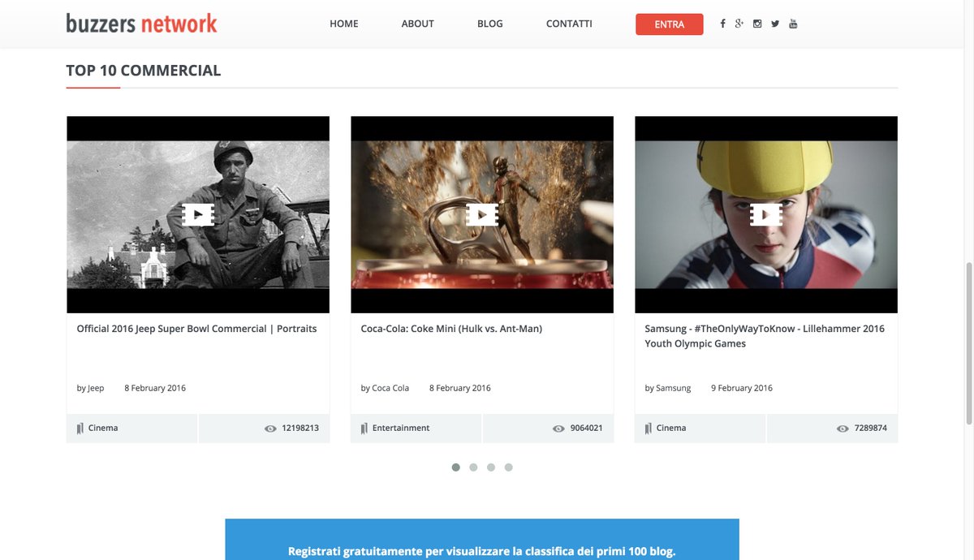The image size is (974, 560).
Task: Open the Facebook social icon in header
Action: point(723,24)
